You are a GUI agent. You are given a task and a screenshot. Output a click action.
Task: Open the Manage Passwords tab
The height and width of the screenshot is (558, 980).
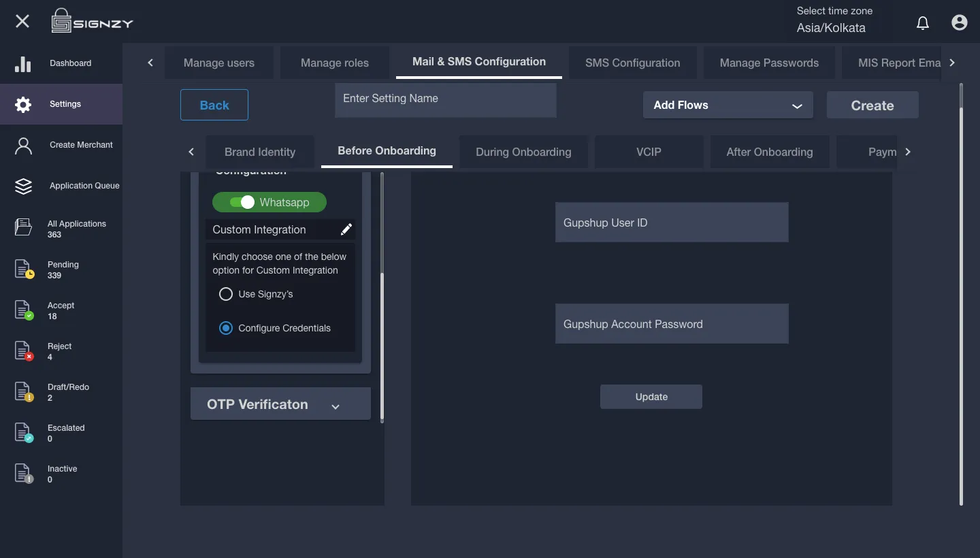[x=770, y=63]
